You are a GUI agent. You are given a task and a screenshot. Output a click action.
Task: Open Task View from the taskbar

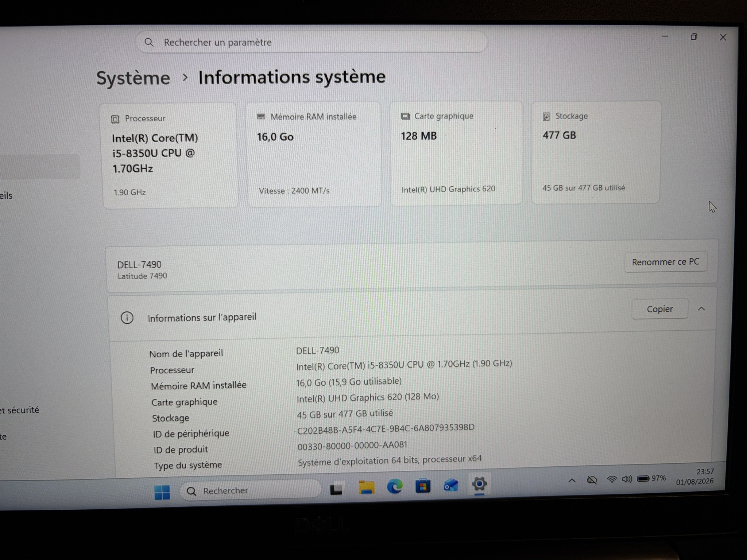click(336, 489)
